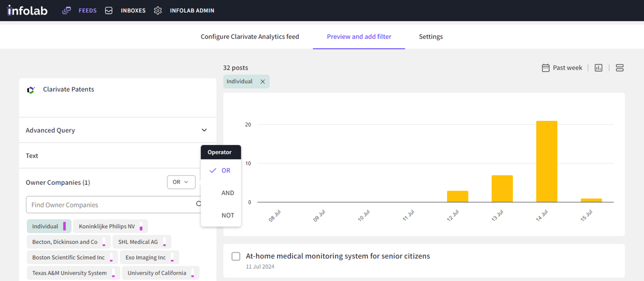Viewport: 644px width, 281px height.
Task: Click the Clarivate Patents logo icon
Action: click(31, 90)
